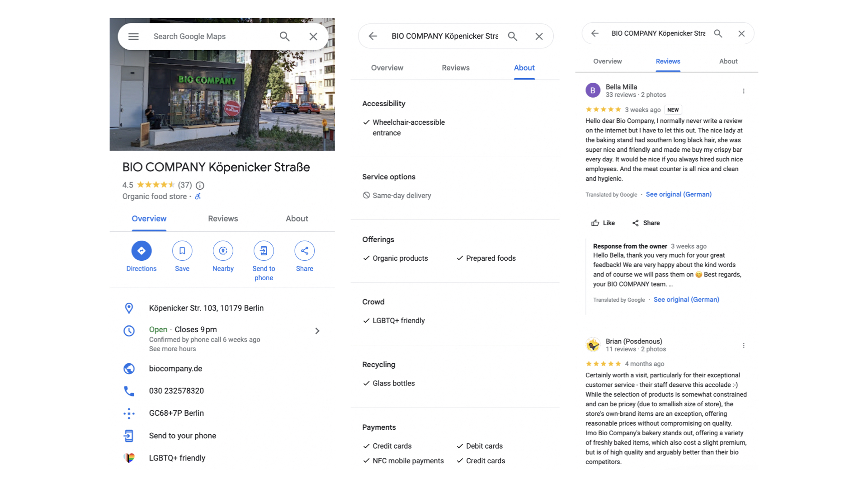868x488 pixels.
Task: See original German text of Bella's review
Action: (x=678, y=194)
